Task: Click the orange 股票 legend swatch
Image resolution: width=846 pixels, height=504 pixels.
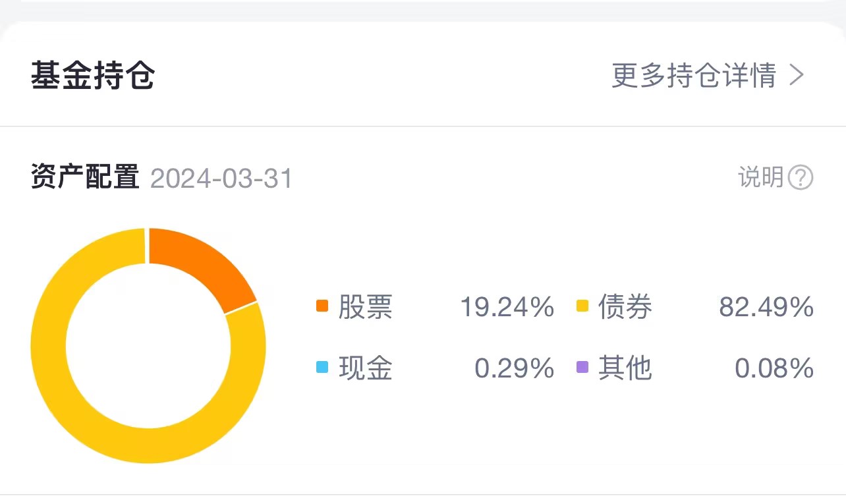Action: tap(322, 306)
